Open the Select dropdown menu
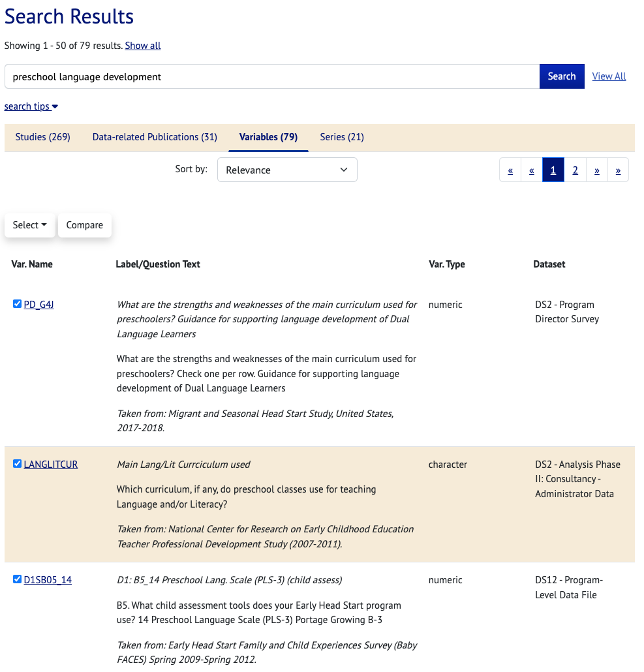This screenshot has width=644, height=672. click(29, 225)
